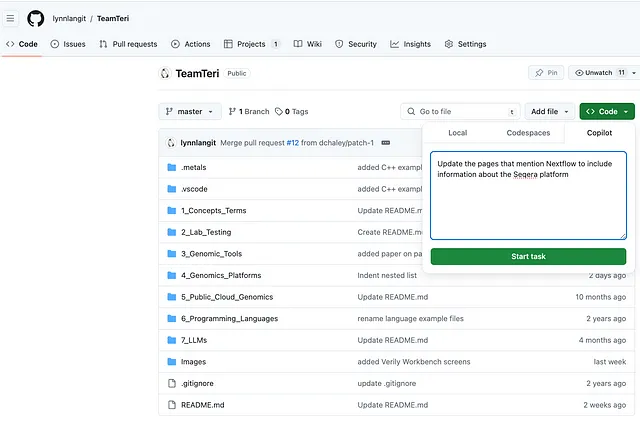Open the Projects tab
640x423 pixels.
pyautogui.click(x=252, y=44)
